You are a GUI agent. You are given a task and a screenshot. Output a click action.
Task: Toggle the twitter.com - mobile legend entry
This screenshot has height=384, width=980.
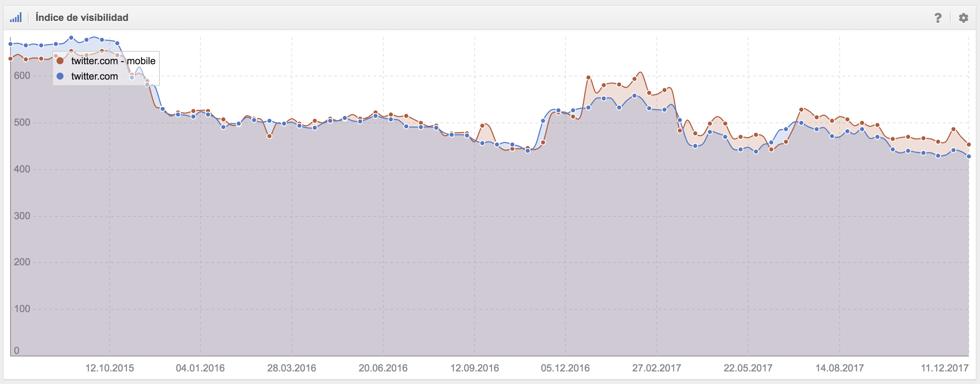[106, 61]
